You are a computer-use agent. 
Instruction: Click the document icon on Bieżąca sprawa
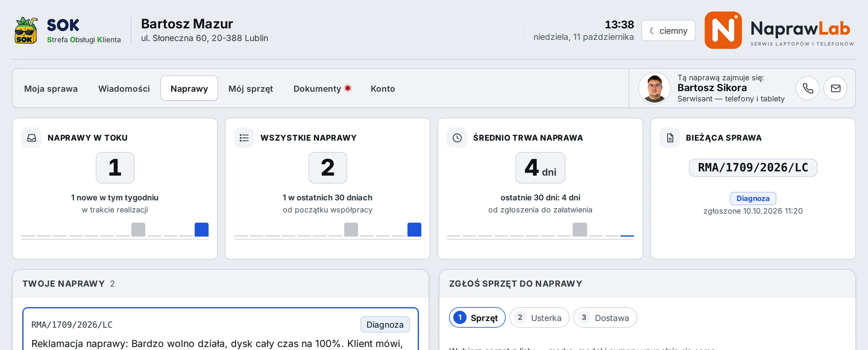pyautogui.click(x=670, y=138)
